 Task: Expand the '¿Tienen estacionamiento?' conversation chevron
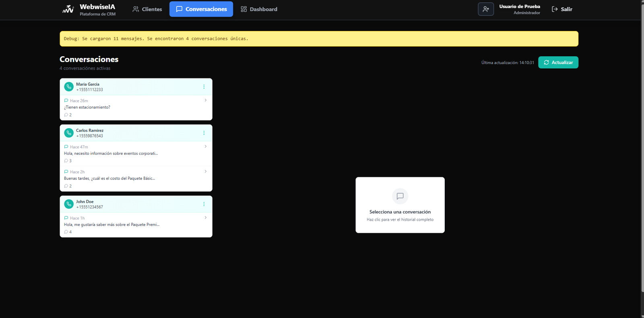click(206, 100)
